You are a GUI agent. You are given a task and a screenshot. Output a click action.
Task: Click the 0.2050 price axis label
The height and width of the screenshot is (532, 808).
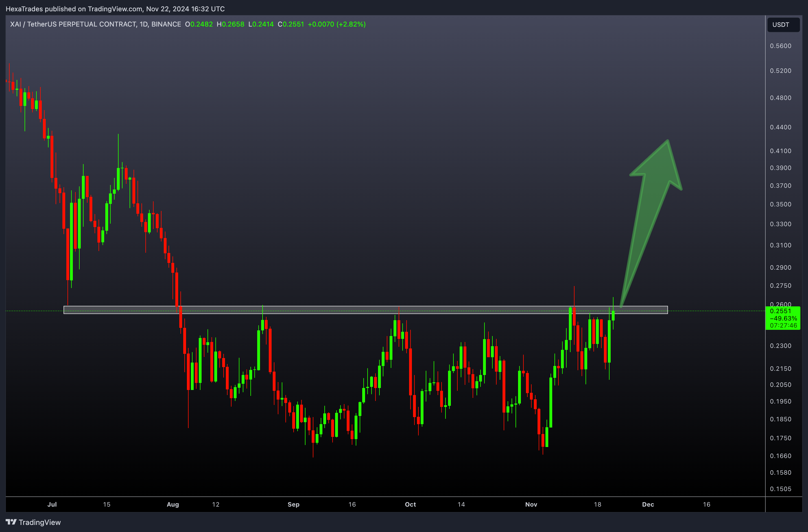(x=781, y=385)
